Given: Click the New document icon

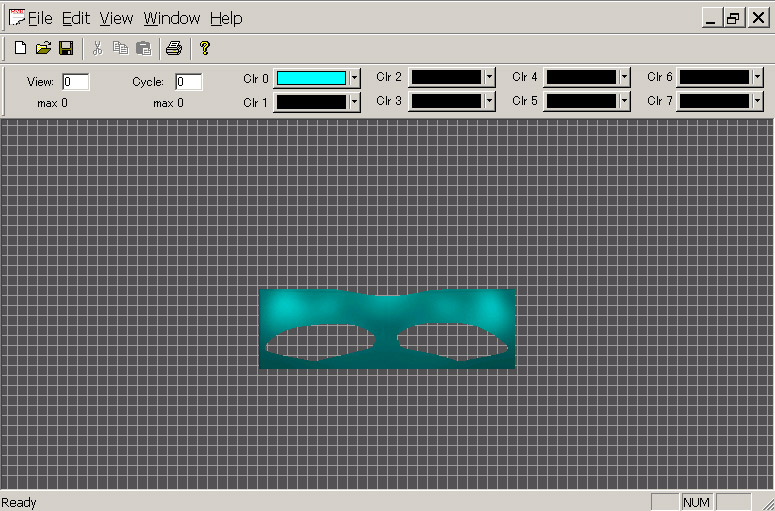Looking at the screenshot, I should click(20, 48).
